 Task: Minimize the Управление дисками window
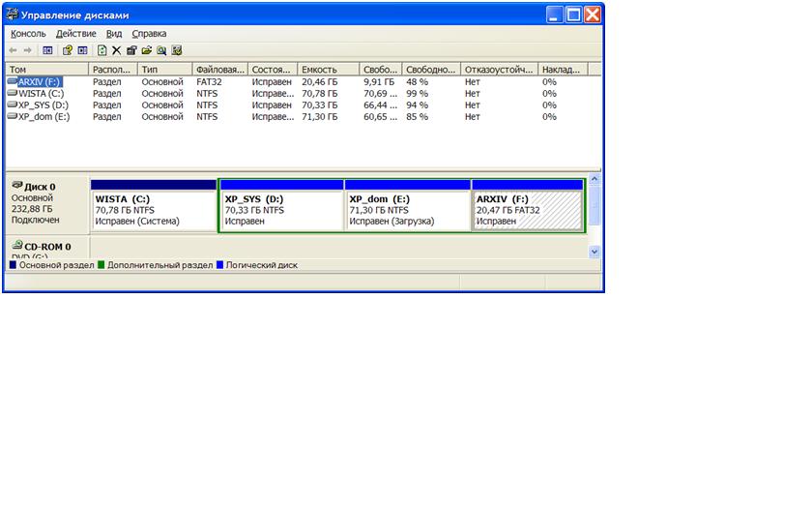[554, 15]
